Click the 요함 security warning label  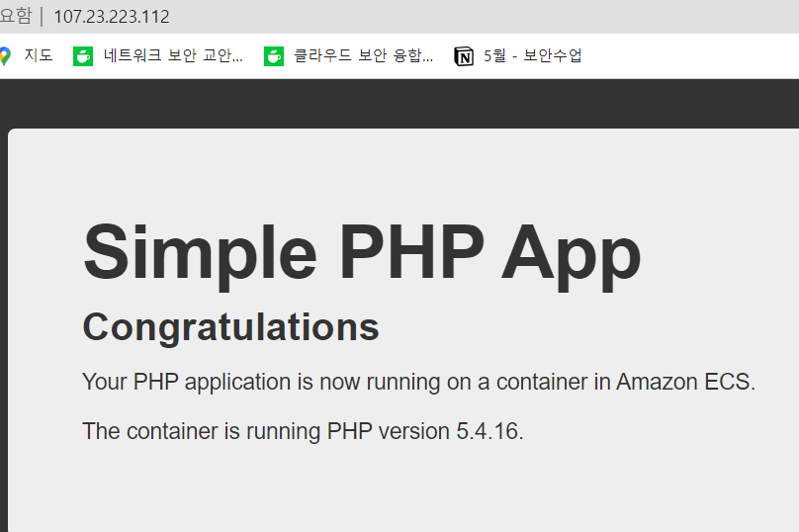pos(15,16)
